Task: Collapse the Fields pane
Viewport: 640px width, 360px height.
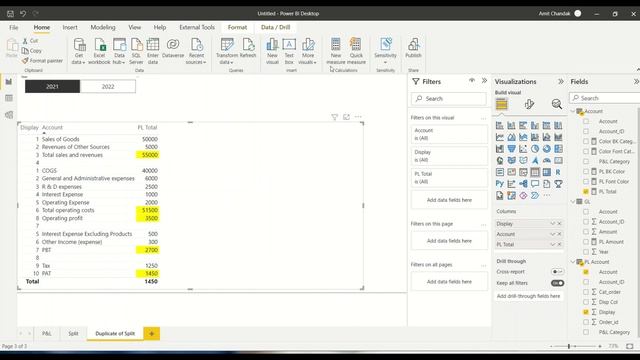Action: tap(636, 82)
